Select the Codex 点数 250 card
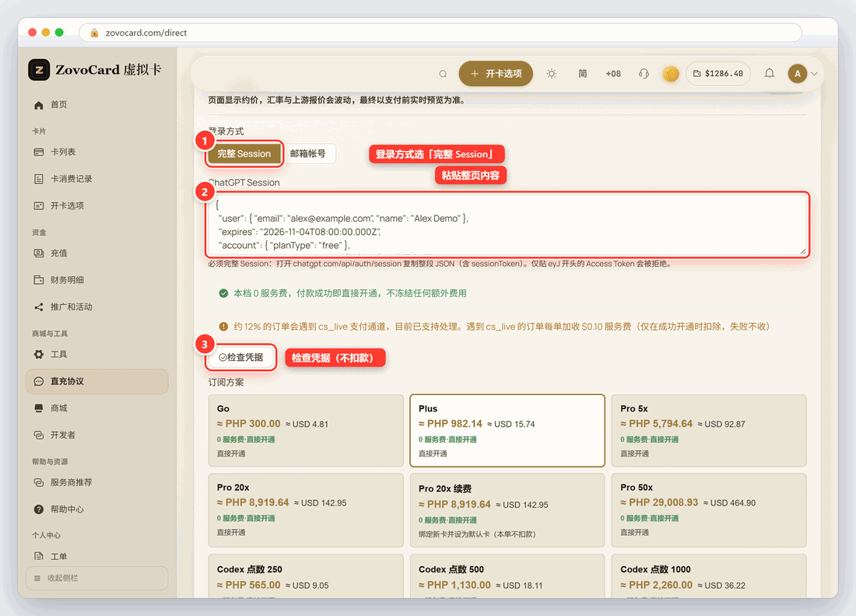The height and width of the screenshot is (616, 856). [306, 576]
